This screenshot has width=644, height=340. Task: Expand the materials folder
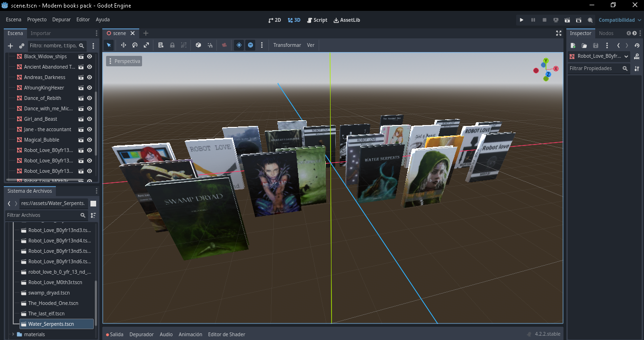tap(13, 334)
